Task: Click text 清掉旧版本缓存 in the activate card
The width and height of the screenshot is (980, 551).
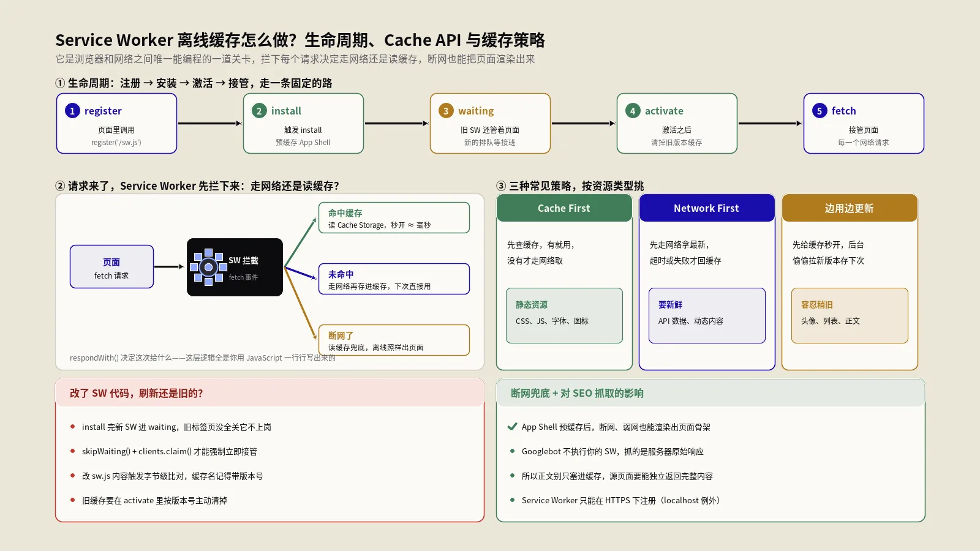Action: [677, 143]
